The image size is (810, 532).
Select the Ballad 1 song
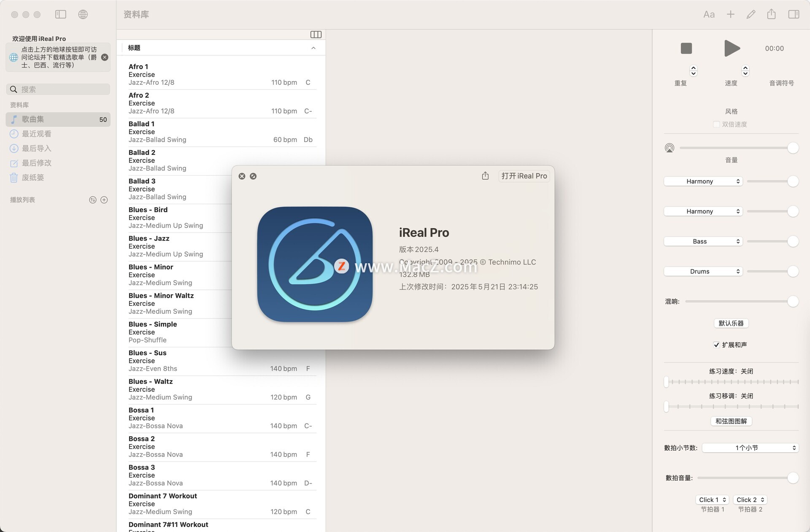[221, 132]
